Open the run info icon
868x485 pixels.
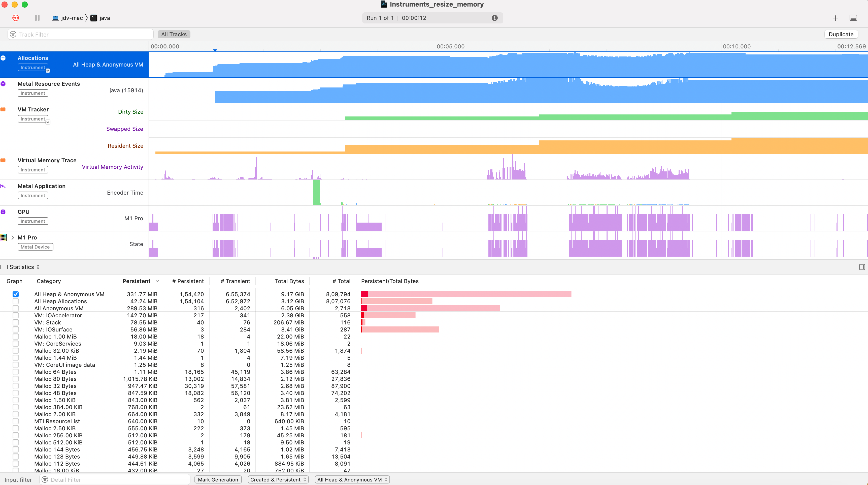494,18
